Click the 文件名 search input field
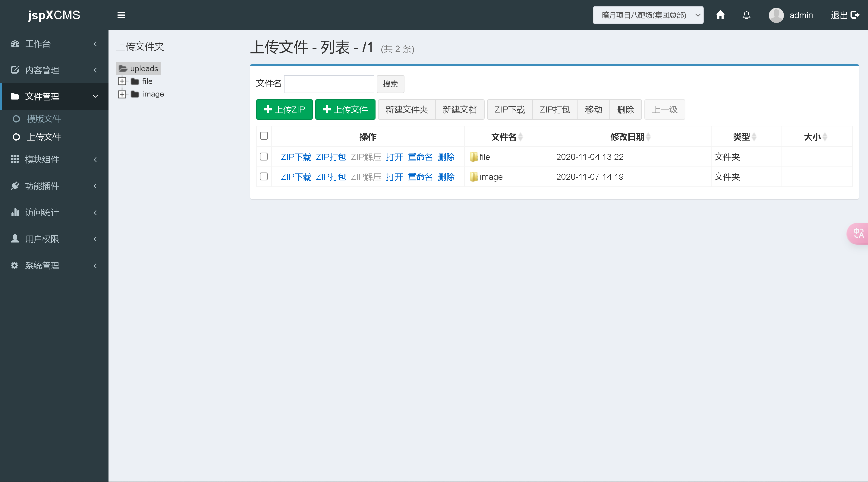The width and height of the screenshot is (868, 482). pos(329,84)
